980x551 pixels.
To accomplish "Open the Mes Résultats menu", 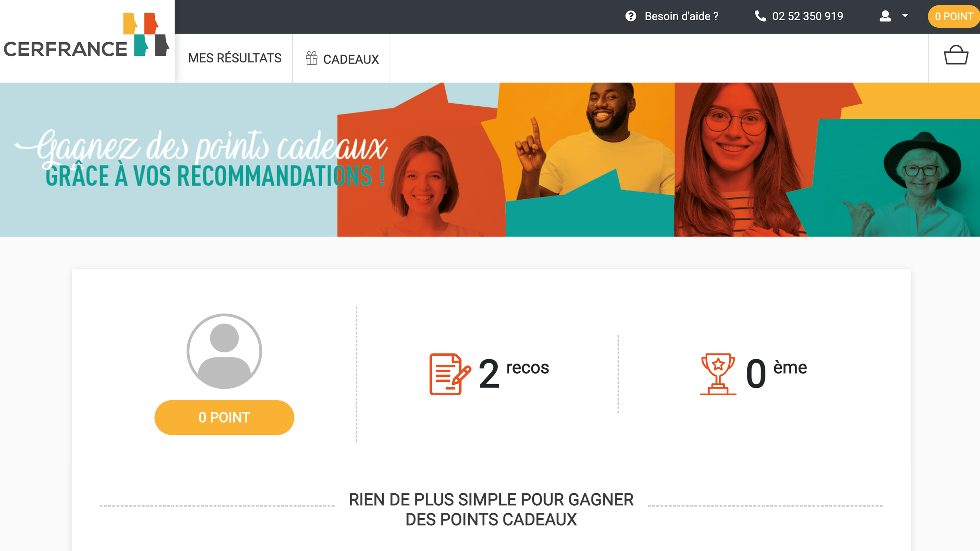I will 235,58.
